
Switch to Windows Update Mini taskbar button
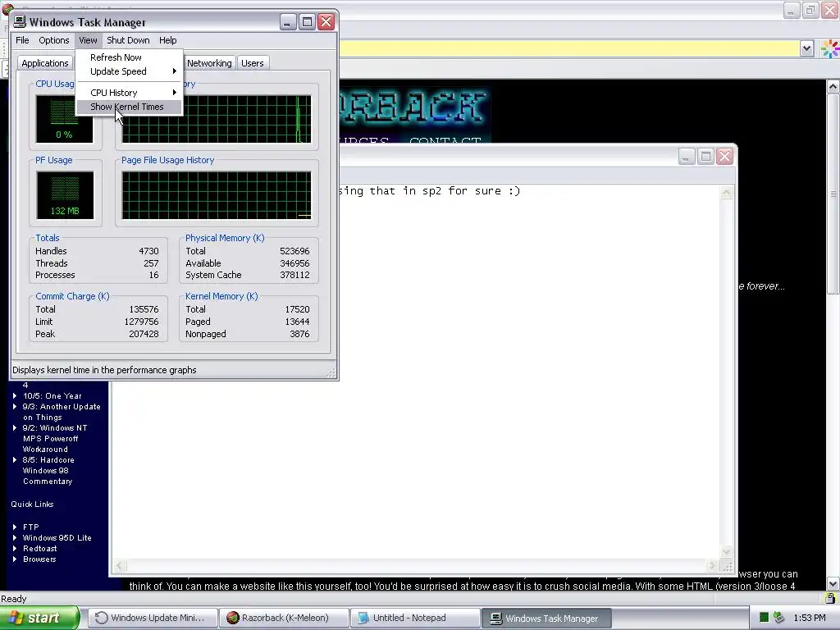tap(153, 618)
